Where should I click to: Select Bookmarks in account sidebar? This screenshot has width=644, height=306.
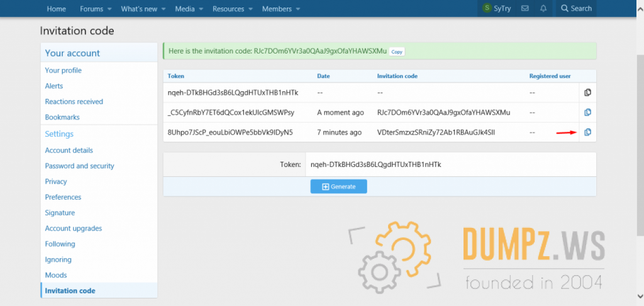tap(62, 117)
